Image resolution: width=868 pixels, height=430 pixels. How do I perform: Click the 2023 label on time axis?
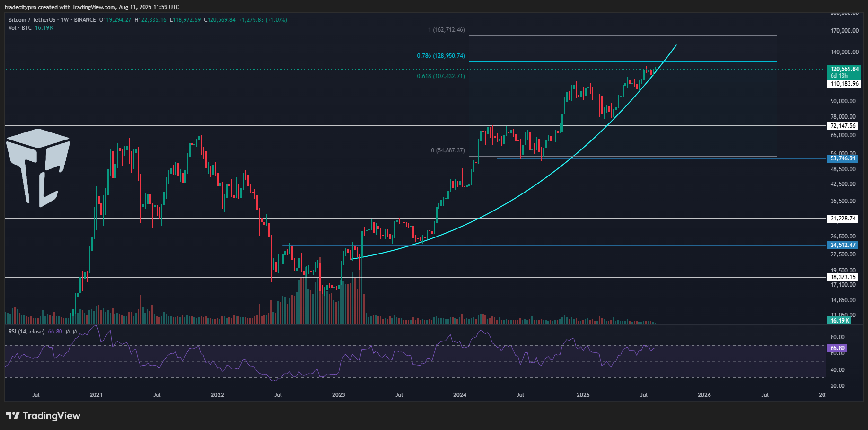coord(338,395)
